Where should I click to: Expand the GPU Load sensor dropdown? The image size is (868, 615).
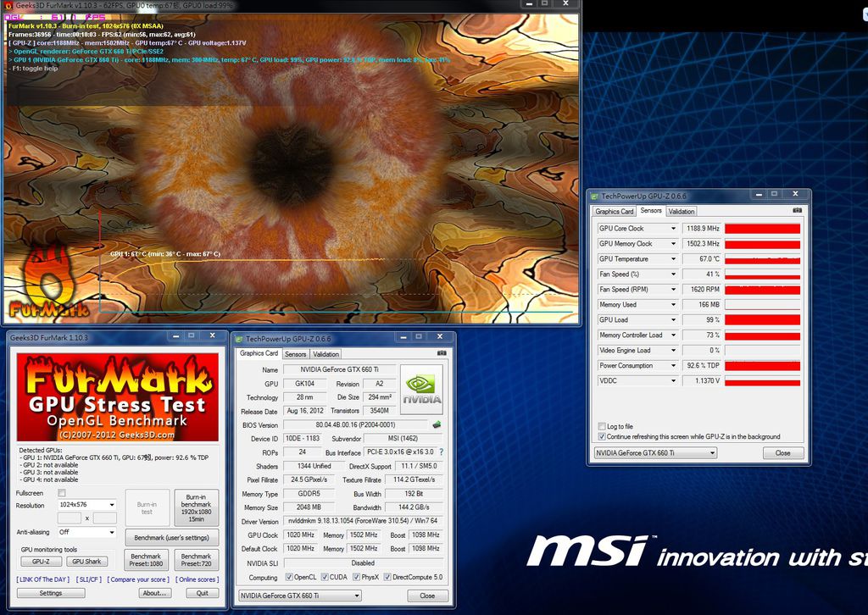pyautogui.click(x=673, y=319)
